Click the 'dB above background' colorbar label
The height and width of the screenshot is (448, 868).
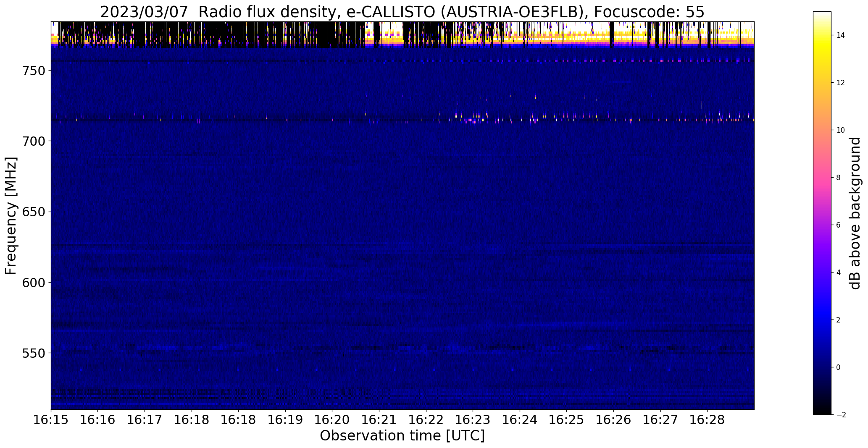coord(855,213)
